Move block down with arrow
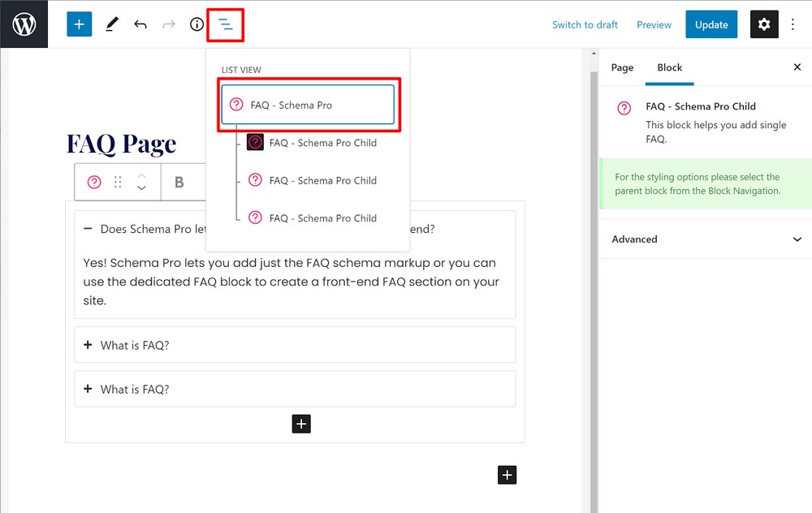The image size is (812, 513). [141, 188]
